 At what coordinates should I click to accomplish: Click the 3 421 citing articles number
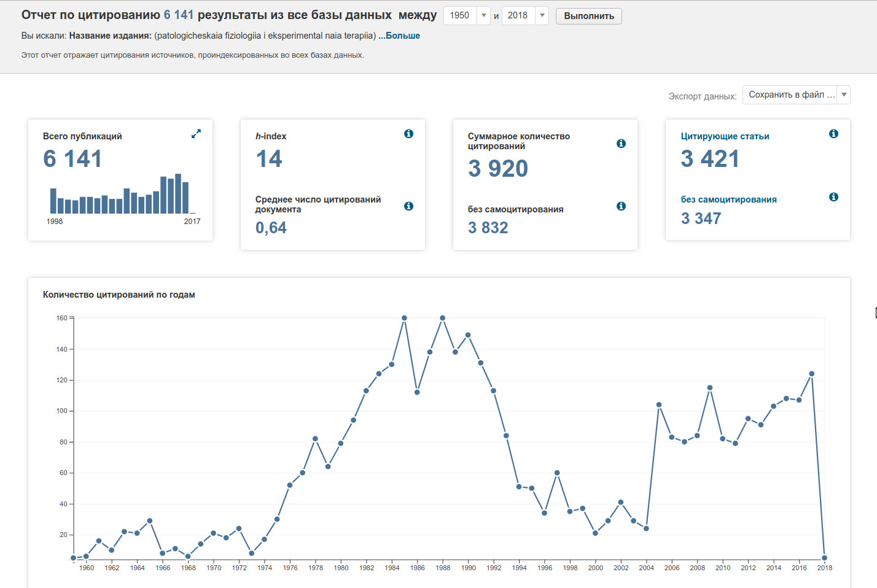coord(709,159)
